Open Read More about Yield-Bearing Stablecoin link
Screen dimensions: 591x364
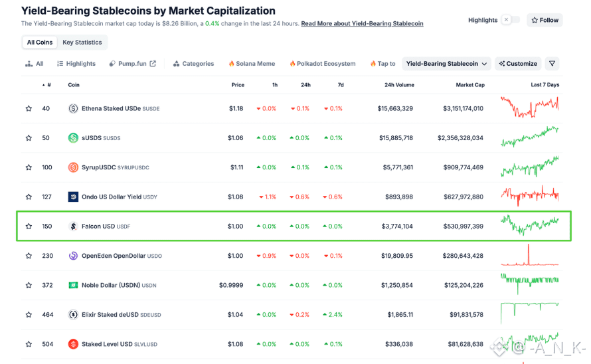click(x=362, y=24)
